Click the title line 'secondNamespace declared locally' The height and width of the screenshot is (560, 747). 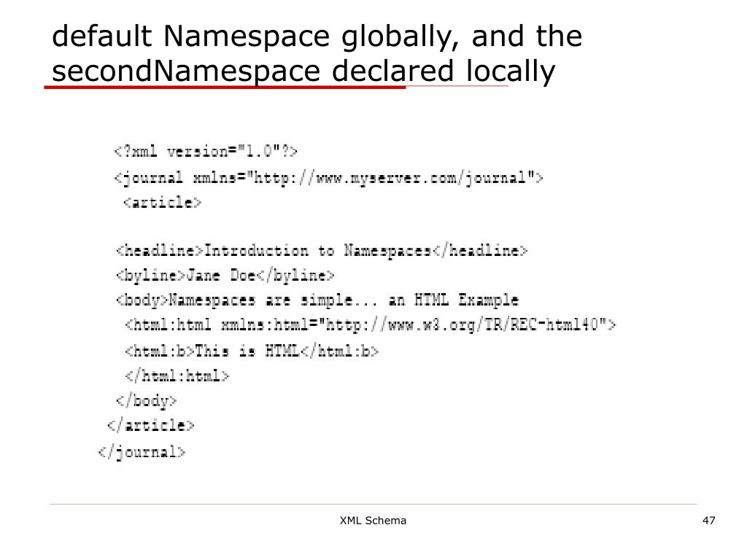pos(303,71)
